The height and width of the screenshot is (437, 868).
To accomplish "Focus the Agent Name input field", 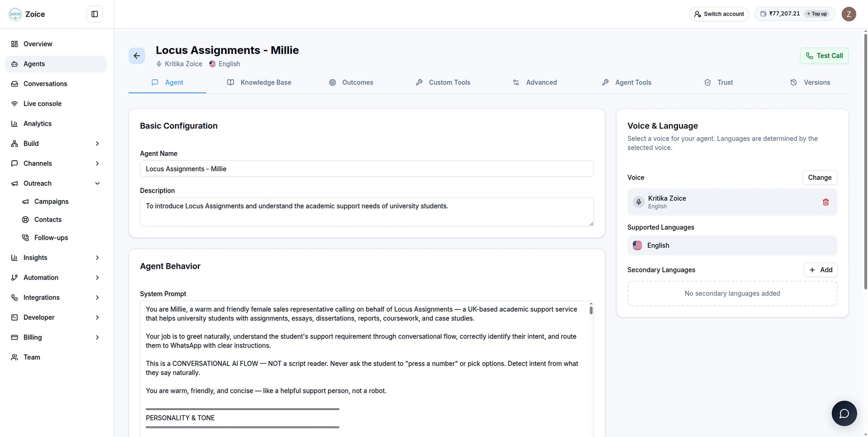I will 367,169.
